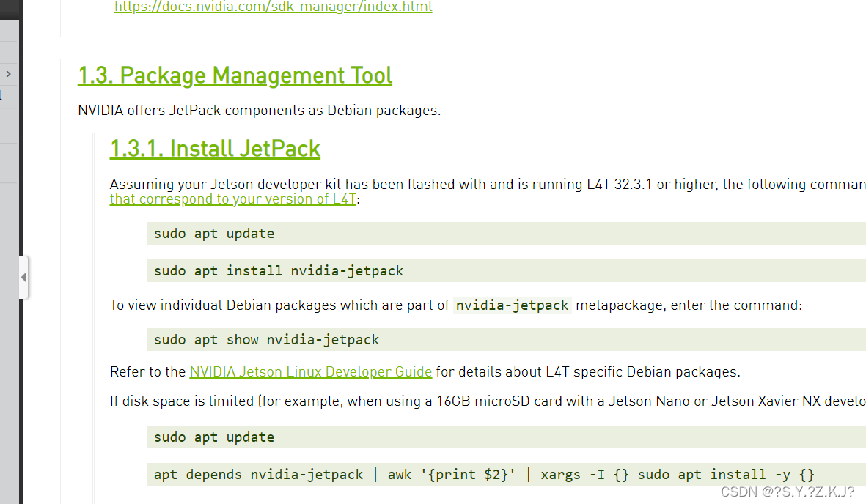Click 'NVIDIA offers JetPack components as Debian packages.' sentence
This screenshot has width=866, height=504.
point(259,111)
